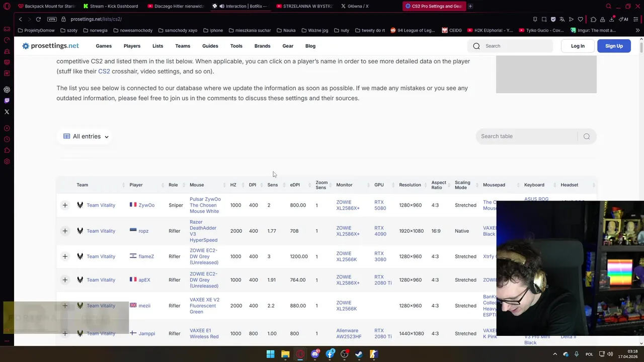Open the ZywOo player link
Viewport: 644px width, 362px height.
click(146, 205)
